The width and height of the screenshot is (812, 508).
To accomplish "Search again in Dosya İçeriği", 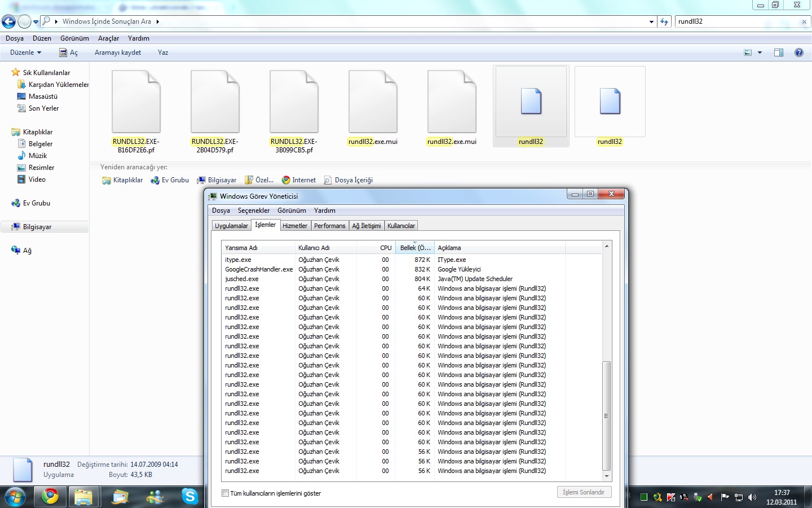I will 348,180.
